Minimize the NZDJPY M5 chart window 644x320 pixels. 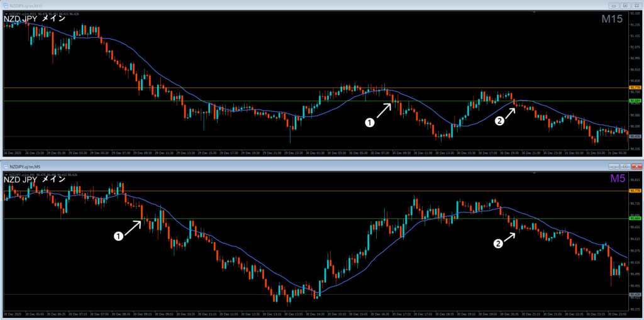click(x=614, y=167)
